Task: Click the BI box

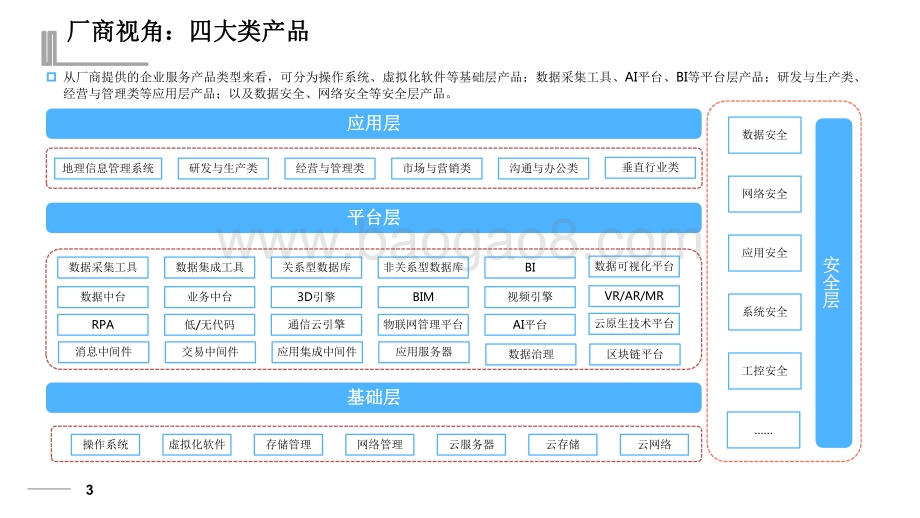Action: tap(530, 268)
